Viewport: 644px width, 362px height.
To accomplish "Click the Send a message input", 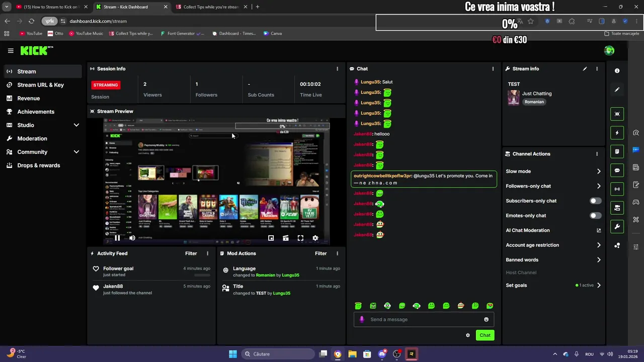I will pos(424,319).
